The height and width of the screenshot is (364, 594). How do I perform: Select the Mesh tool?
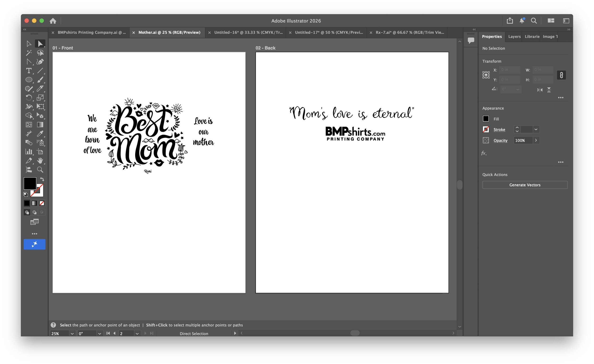click(x=29, y=125)
